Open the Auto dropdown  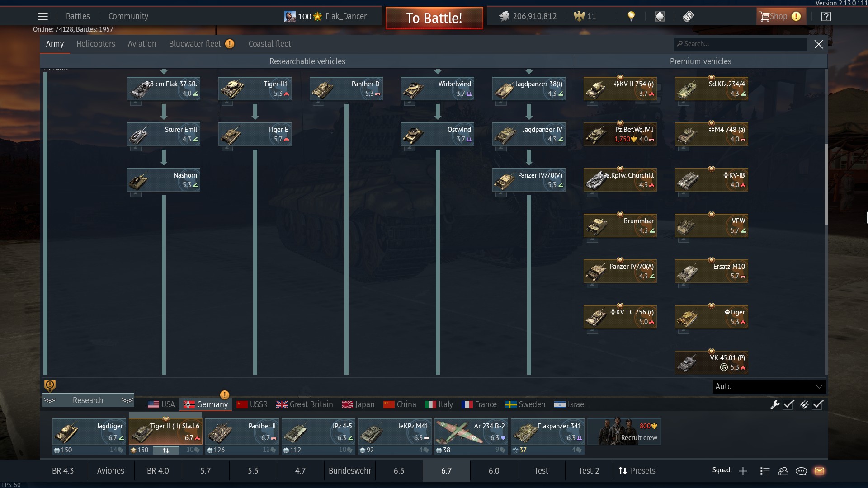click(769, 386)
